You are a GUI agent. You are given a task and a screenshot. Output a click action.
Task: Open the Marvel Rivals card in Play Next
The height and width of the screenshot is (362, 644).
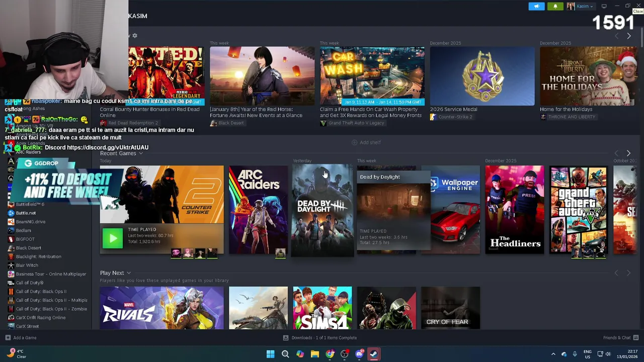162,308
